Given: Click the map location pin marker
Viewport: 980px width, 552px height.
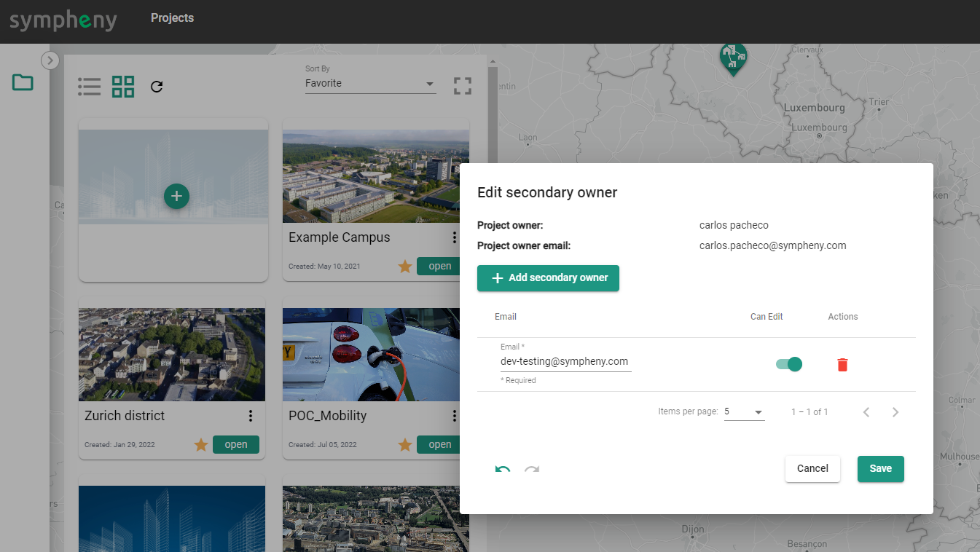Looking at the screenshot, I should point(733,58).
